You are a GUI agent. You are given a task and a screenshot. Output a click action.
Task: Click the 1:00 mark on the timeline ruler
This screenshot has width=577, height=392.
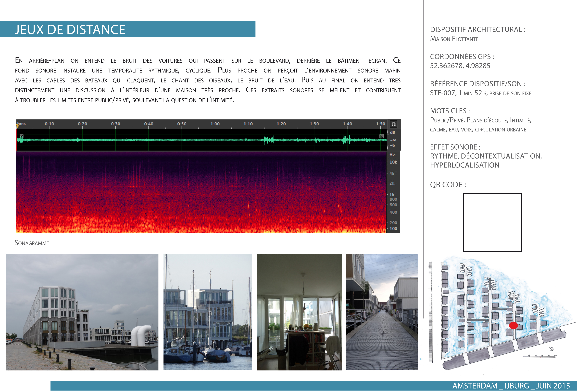215,124
